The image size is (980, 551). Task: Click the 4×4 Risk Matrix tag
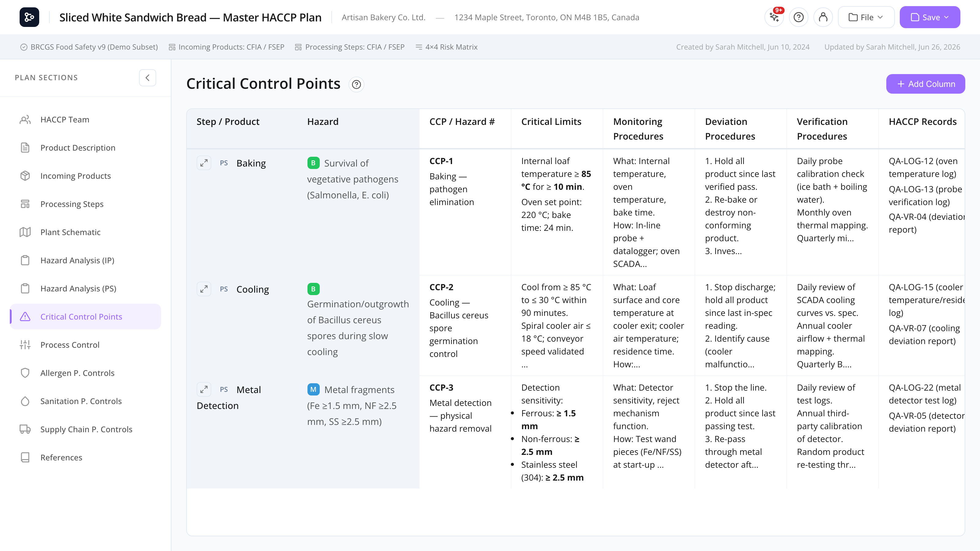coord(446,47)
